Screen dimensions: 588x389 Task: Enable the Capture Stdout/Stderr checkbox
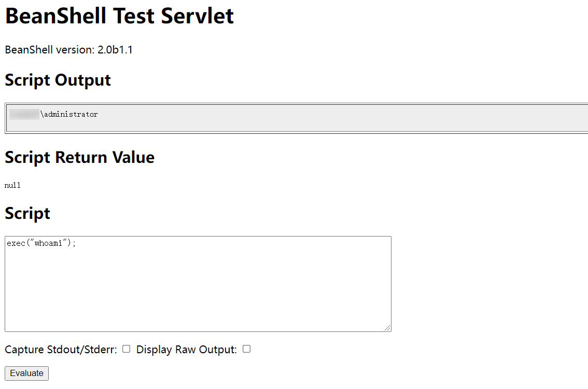click(127, 349)
